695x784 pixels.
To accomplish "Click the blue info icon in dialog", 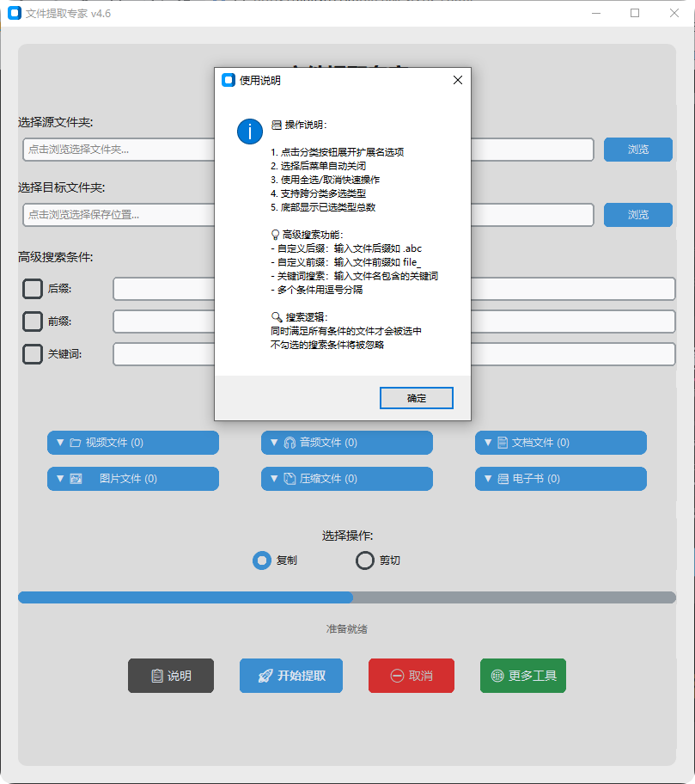I will (x=250, y=132).
